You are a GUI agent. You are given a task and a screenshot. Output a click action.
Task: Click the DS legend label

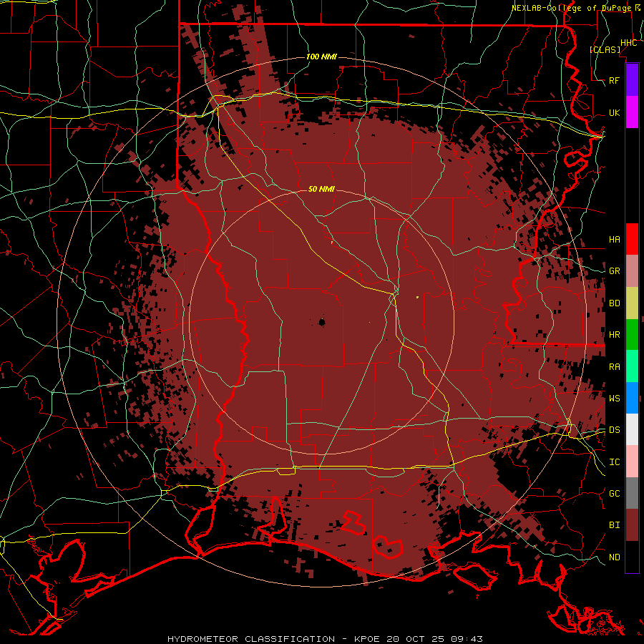tap(615, 430)
